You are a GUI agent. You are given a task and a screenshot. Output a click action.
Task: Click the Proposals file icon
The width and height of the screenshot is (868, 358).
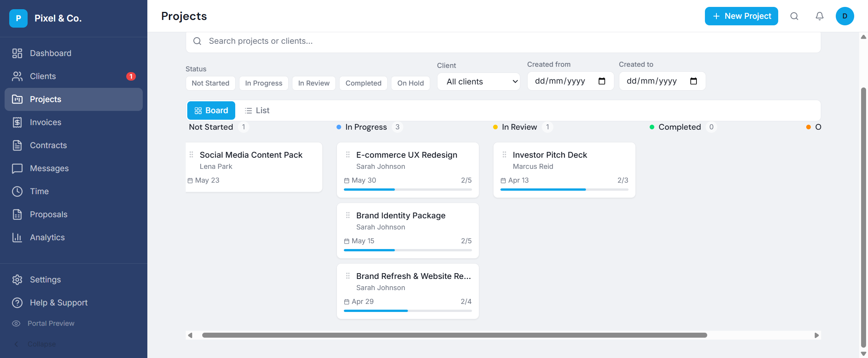click(17, 214)
